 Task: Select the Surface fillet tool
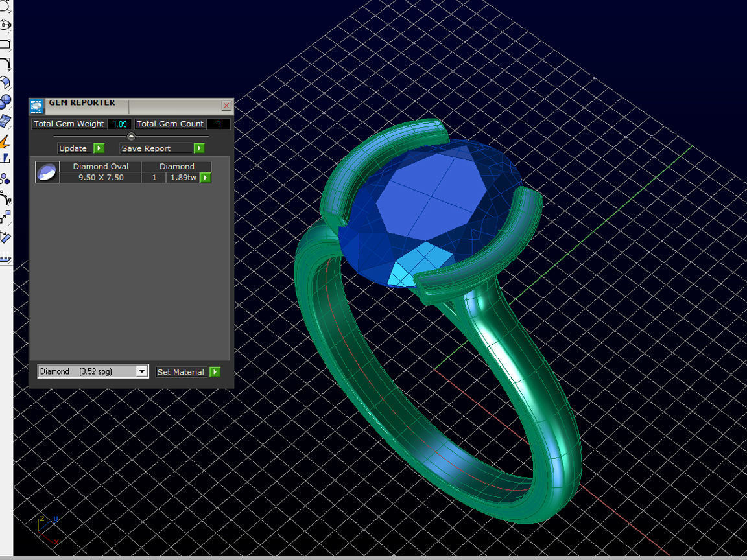5,82
